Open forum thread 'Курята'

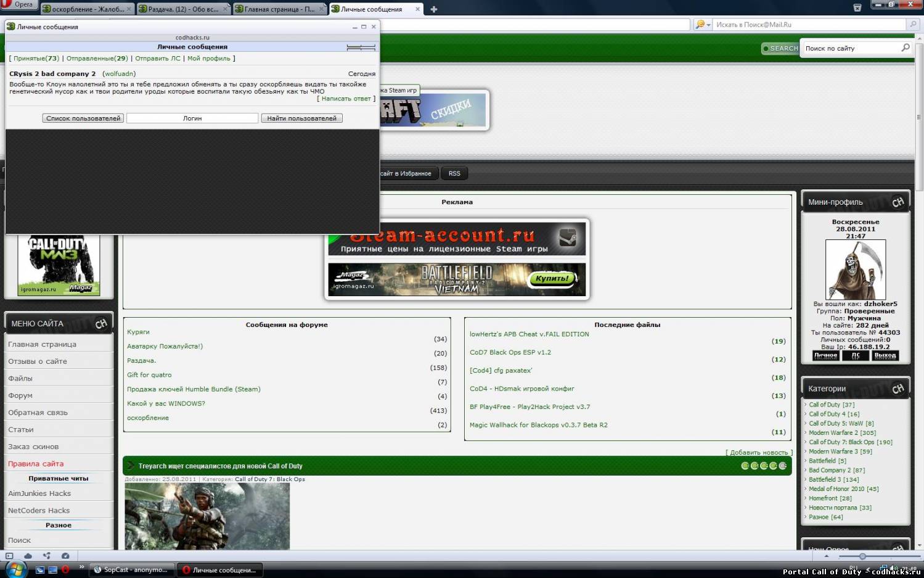coord(138,332)
